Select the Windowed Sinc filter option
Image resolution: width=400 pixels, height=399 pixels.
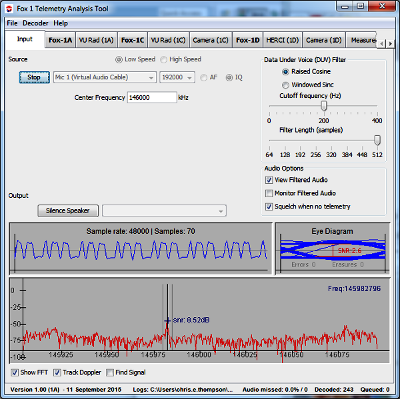[286, 85]
